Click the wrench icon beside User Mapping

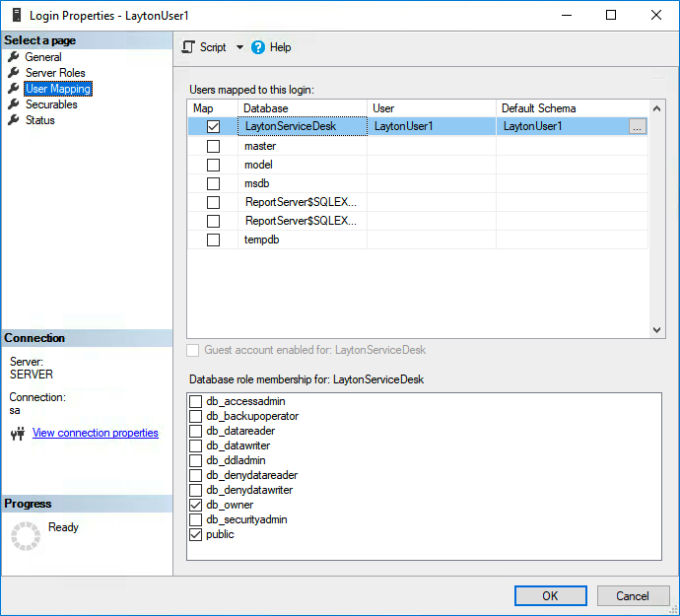(14, 89)
